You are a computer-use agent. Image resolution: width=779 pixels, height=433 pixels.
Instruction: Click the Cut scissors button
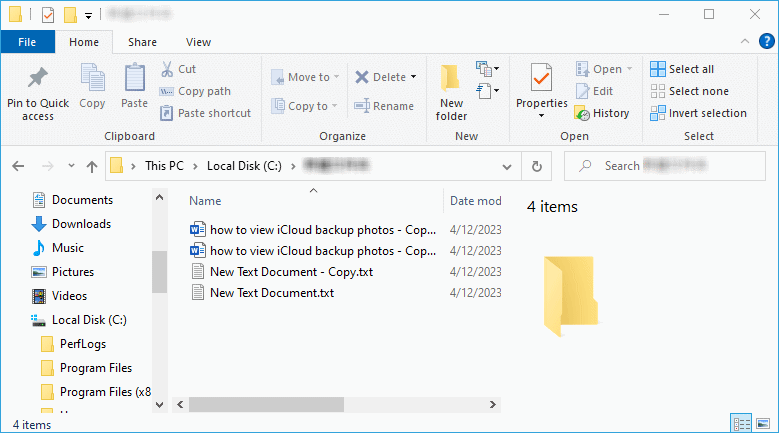coord(178,69)
